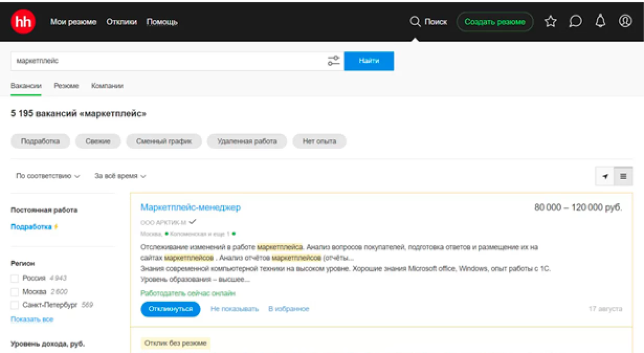Screen dimensions: 644x353
Task: Open the hh logo home page
Action: pyautogui.click(x=24, y=22)
